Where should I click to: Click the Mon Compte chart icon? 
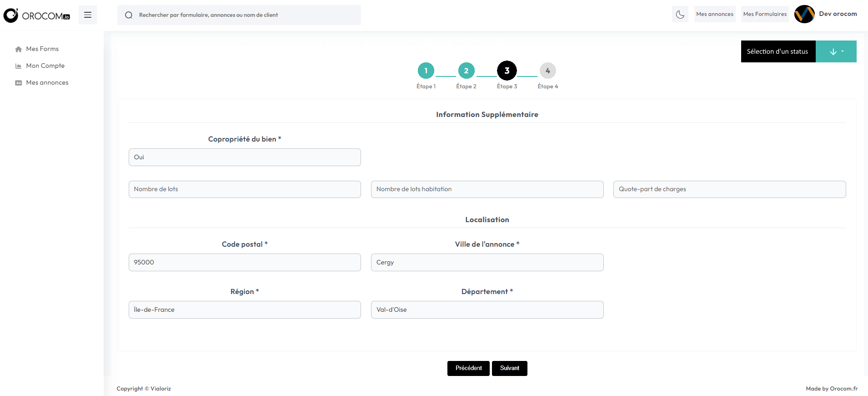(18, 66)
